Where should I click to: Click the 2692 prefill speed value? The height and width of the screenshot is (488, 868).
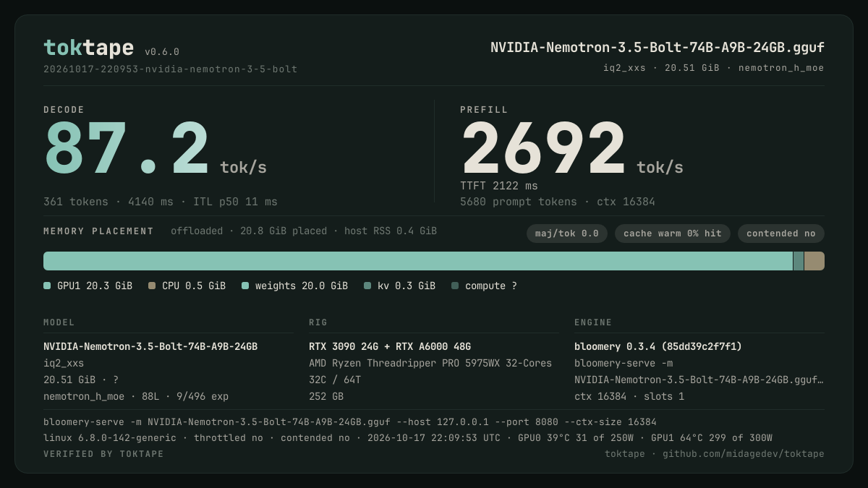[x=543, y=150]
